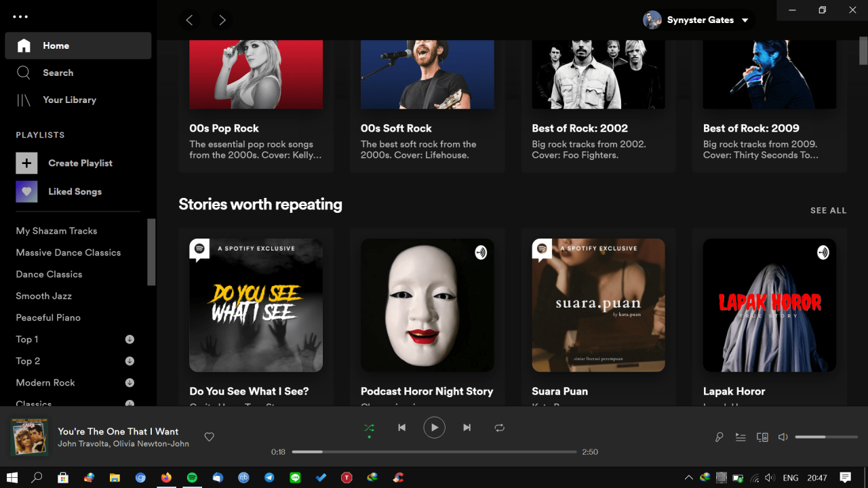Image resolution: width=868 pixels, height=488 pixels.
Task: Open the Top 2 playlist
Action: [x=28, y=361]
